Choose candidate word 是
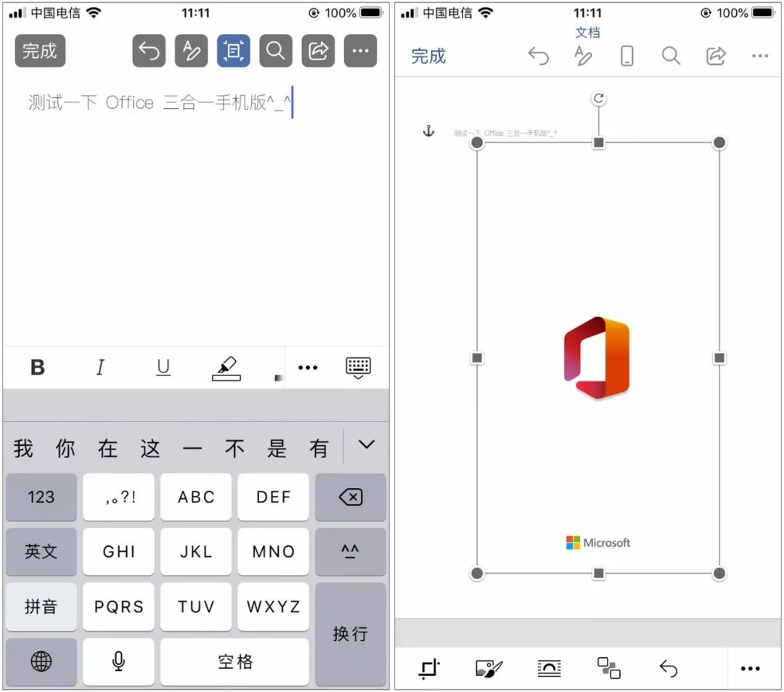This screenshot has width=784, height=692. [277, 449]
